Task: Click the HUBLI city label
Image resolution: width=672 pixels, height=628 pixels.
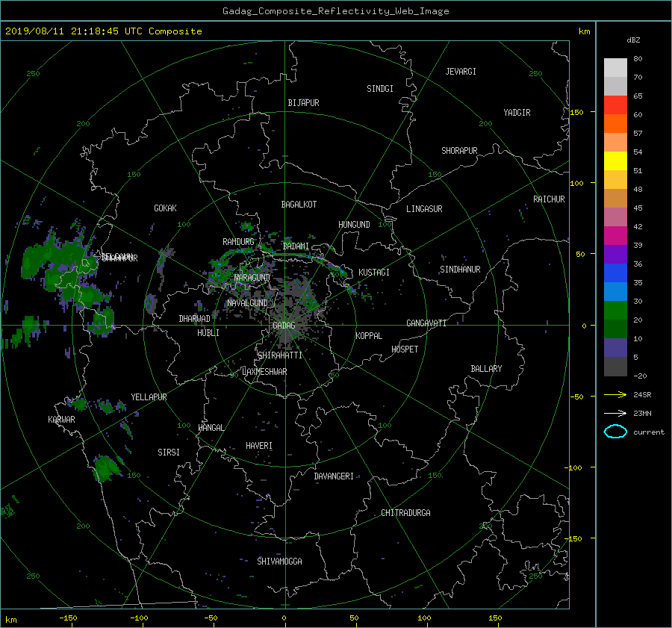Action: [208, 333]
